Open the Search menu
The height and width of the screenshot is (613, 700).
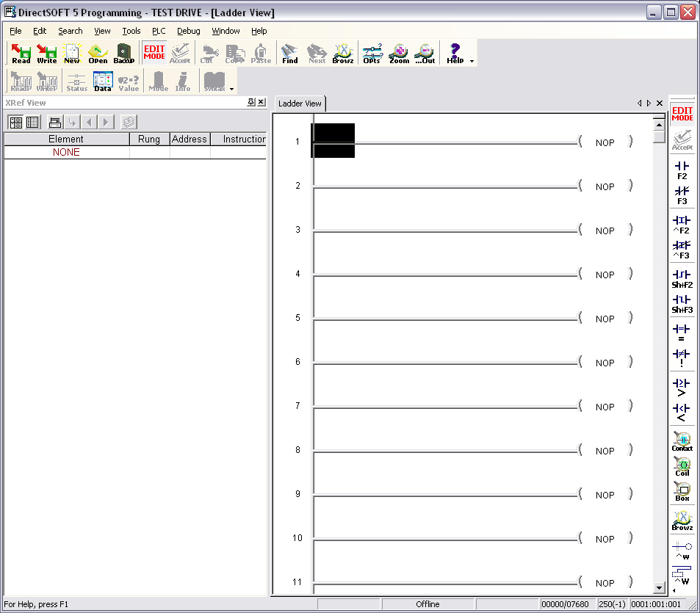coord(71,31)
